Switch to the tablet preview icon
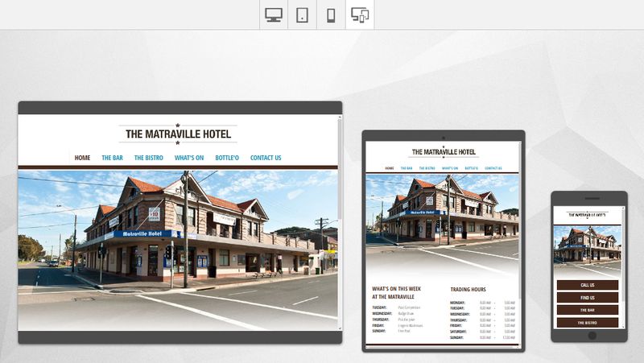Screen dimensions: 644x363 303,14
